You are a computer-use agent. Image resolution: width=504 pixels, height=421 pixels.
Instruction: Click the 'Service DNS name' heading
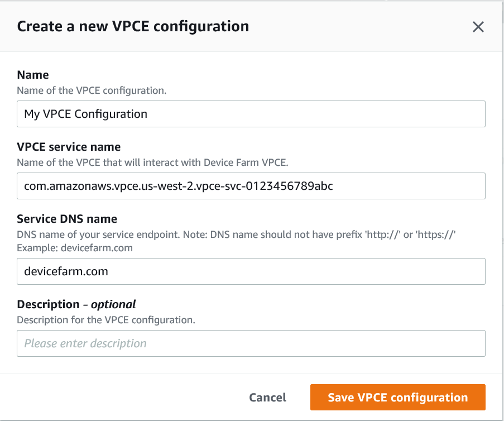point(66,218)
